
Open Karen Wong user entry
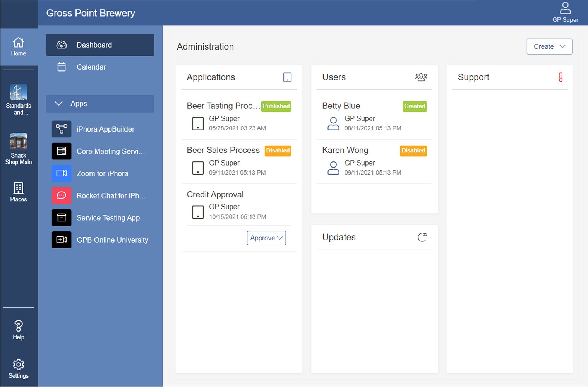(x=345, y=150)
